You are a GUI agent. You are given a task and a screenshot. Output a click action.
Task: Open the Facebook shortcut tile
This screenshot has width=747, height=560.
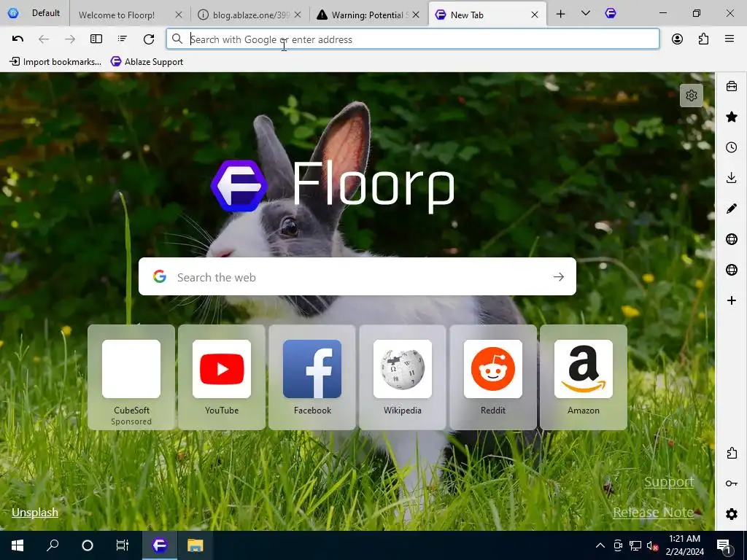click(312, 377)
